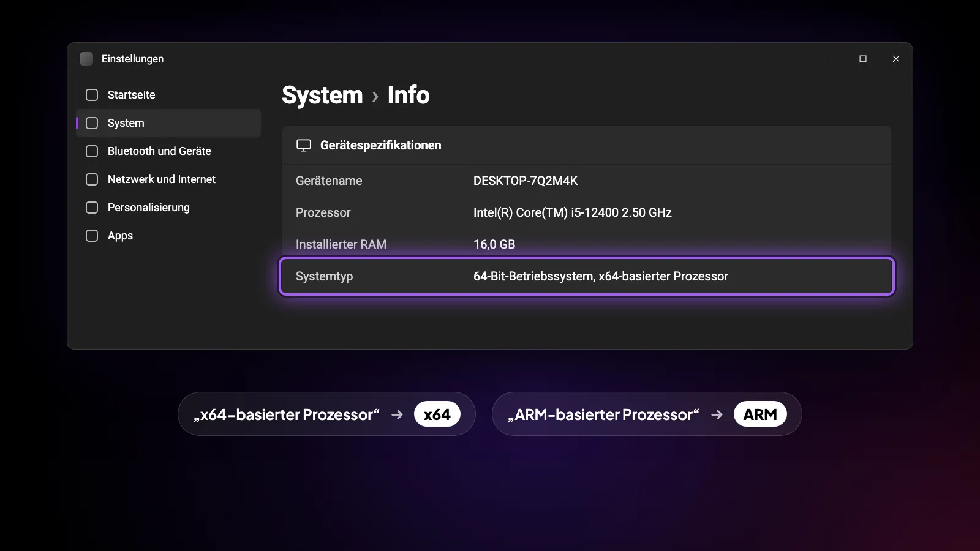Click the Einstellungen app icon in title bar
Image resolution: width=980 pixels, height=551 pixels.
pos(86,59)
